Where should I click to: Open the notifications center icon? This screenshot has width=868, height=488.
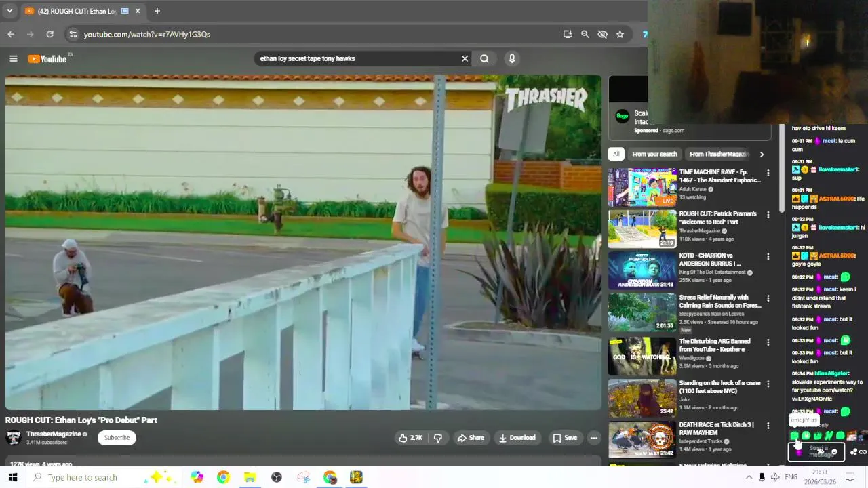(850, 477)
